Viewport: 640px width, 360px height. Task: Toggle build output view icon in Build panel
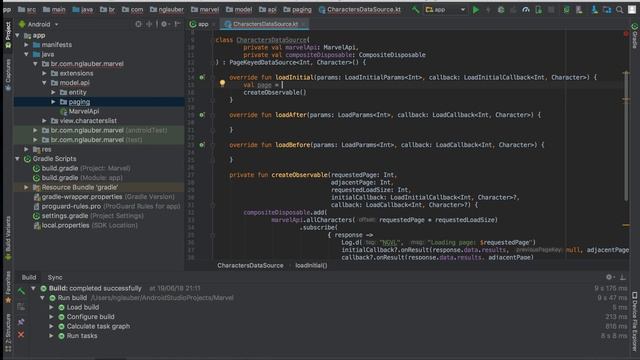(21, 307)
